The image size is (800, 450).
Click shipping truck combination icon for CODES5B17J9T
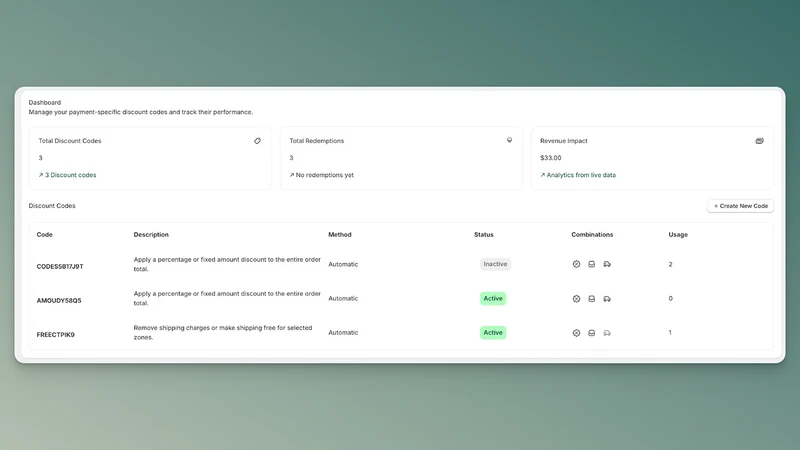[x=607, y=264]
